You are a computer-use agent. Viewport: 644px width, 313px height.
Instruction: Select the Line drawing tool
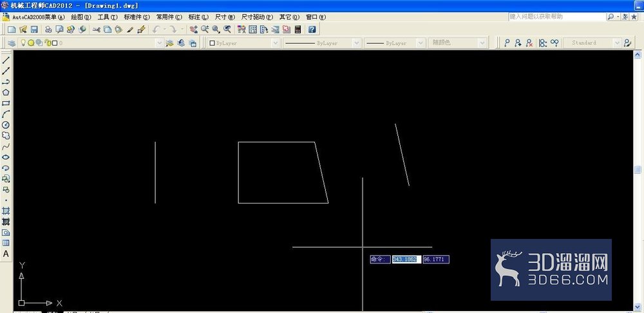(6, 61)
